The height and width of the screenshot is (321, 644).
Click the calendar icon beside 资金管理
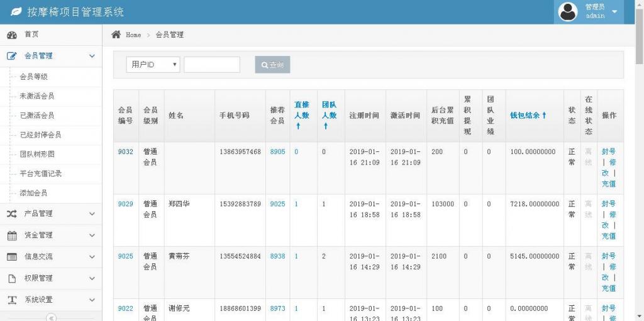click(x=11, y=236)
